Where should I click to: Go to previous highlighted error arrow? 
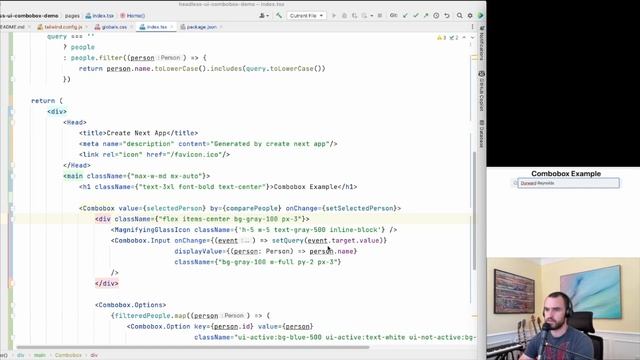pos(464,38)
